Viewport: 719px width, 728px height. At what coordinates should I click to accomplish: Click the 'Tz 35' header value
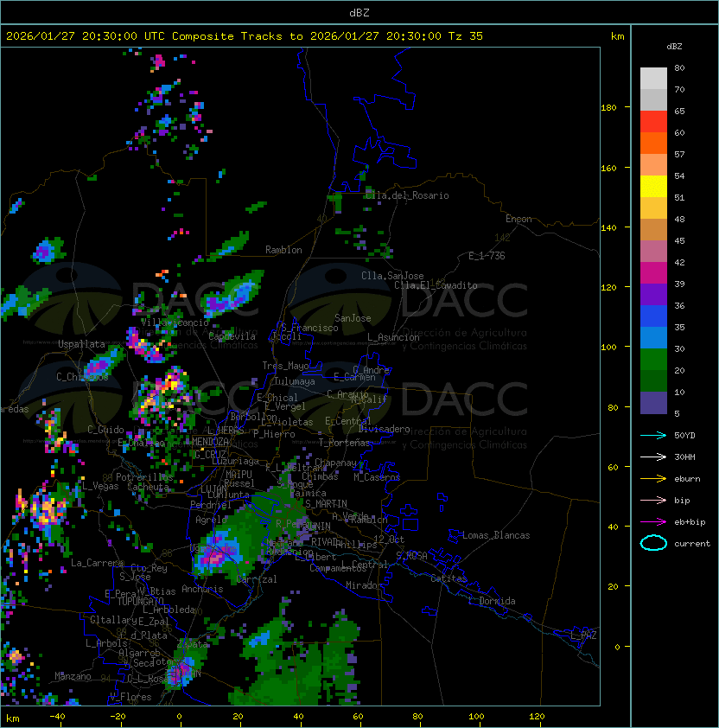[466, 36]
